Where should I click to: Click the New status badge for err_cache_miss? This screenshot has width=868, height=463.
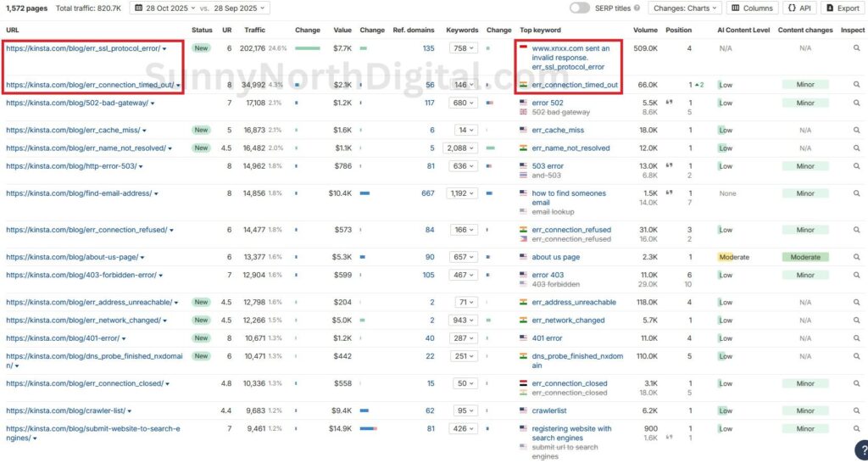[201, 130]
